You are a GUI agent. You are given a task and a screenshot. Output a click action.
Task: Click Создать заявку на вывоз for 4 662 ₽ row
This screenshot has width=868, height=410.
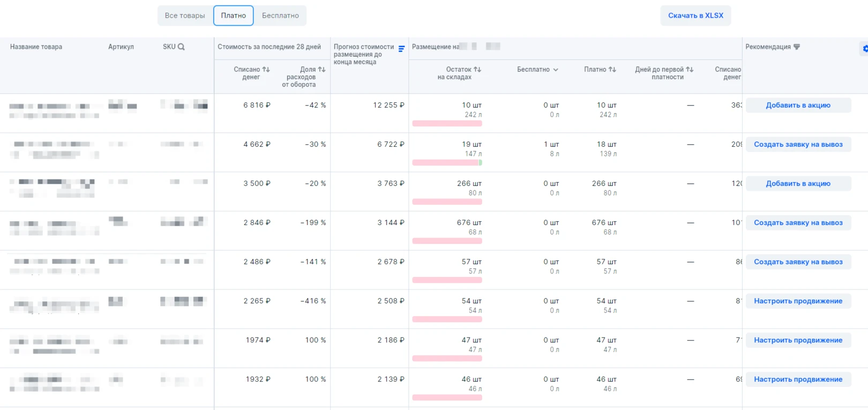tap(798, 145)
